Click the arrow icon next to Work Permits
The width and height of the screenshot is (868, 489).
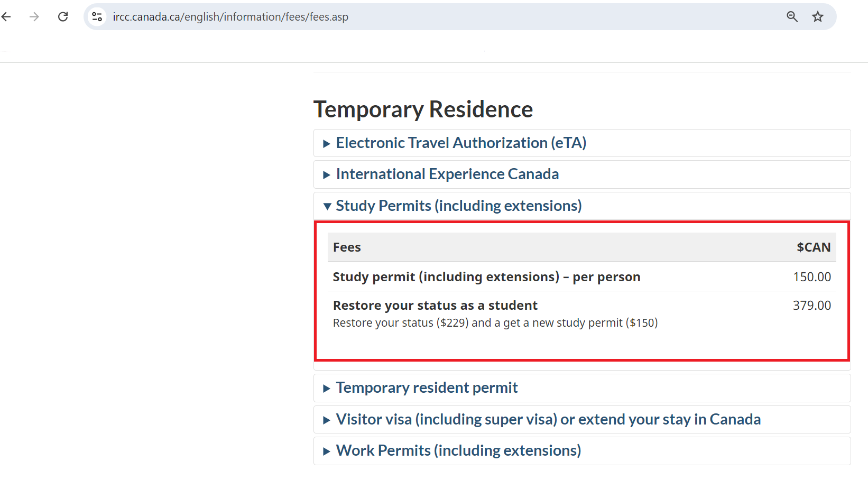coord(327,450)
